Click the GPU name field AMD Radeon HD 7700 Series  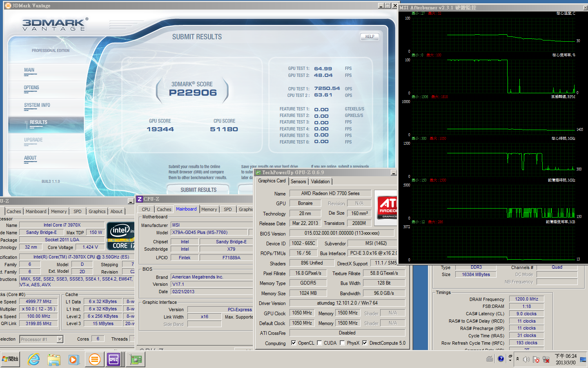(x=330, y=193)
